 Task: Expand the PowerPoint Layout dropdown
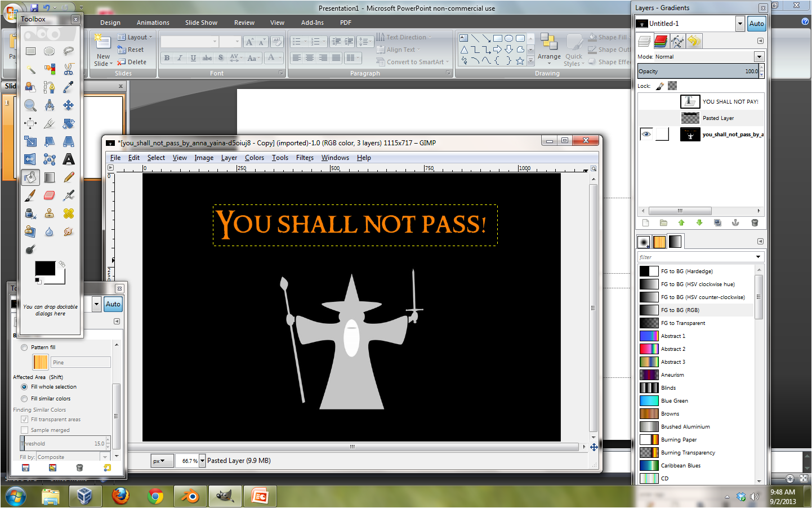point(135,37)
